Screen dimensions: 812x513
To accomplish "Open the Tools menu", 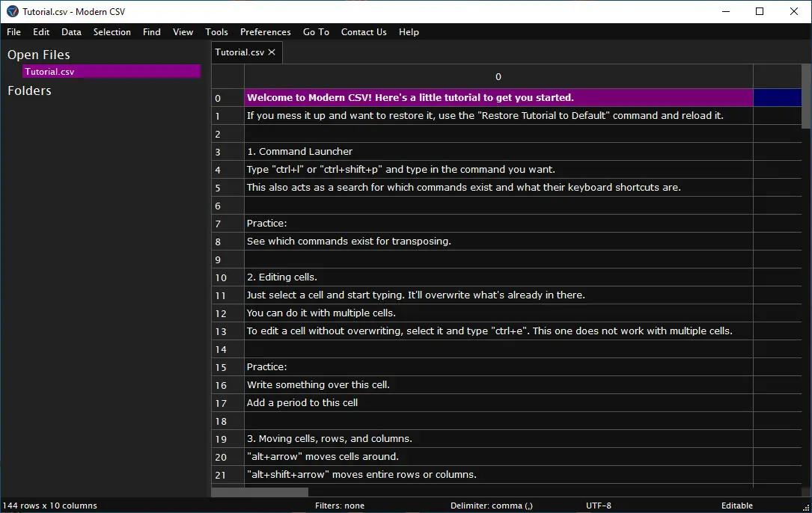I will pos(216,32).
